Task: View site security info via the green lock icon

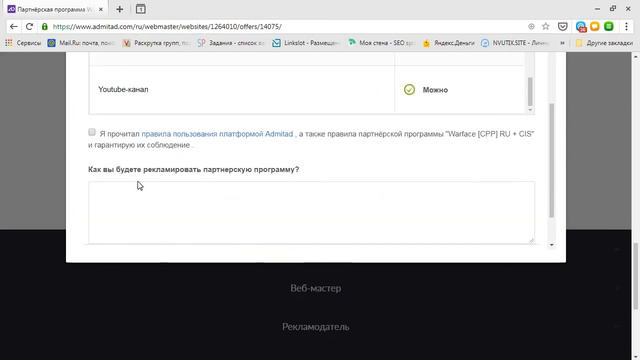Action: click(x=44, y=27)
